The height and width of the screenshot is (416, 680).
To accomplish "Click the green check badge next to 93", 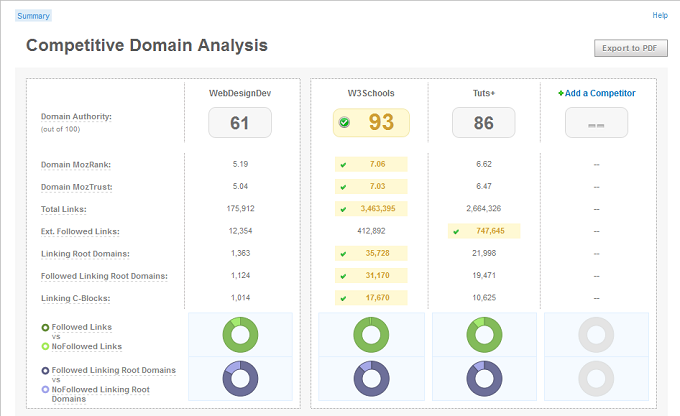I will [344, 122].
